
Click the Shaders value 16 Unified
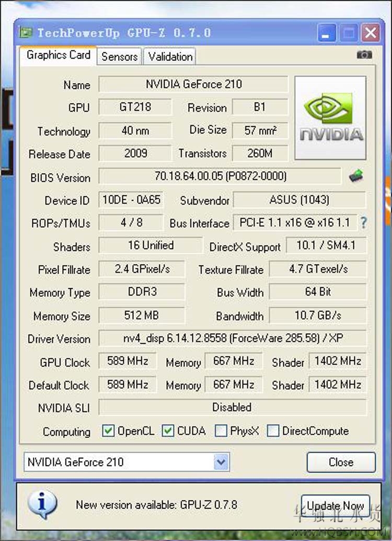pos(151,245)
